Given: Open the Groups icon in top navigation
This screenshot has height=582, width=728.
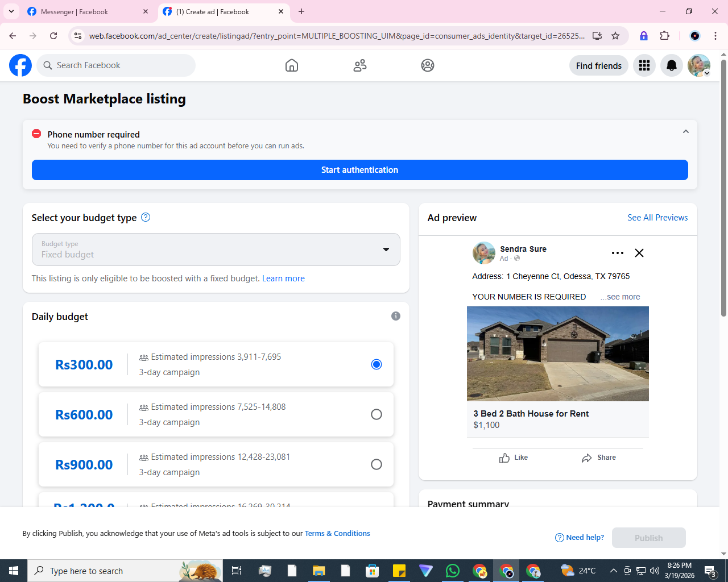Looking at the screenshot, I should pos(428,65).
